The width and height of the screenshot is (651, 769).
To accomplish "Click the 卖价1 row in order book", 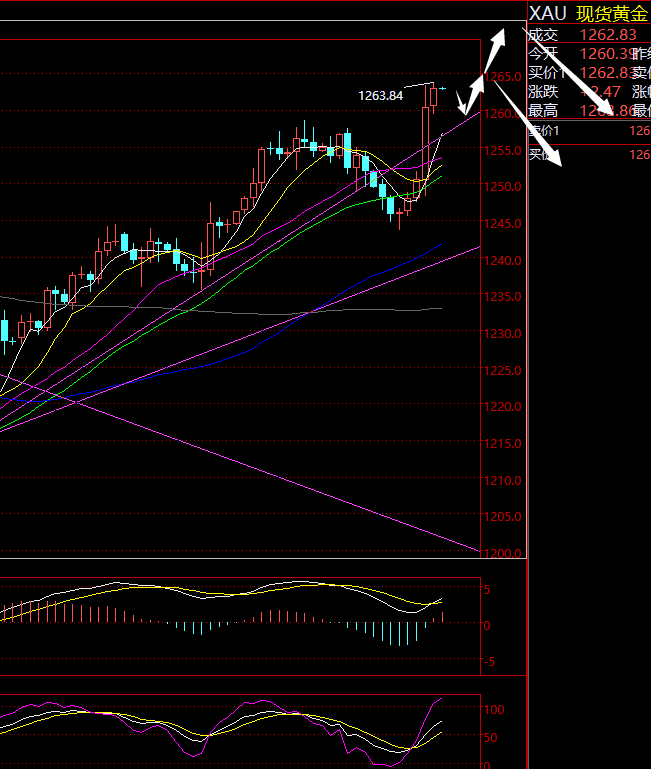I will point(589,131).
